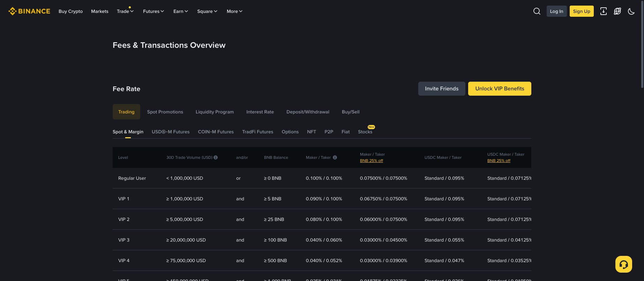The height and width of the screenshot is (281, 644).
Task: Click the '0.03000% / 0.03900%' discounted fee cell
Action: pyautogui.click(x=383, y=260)
